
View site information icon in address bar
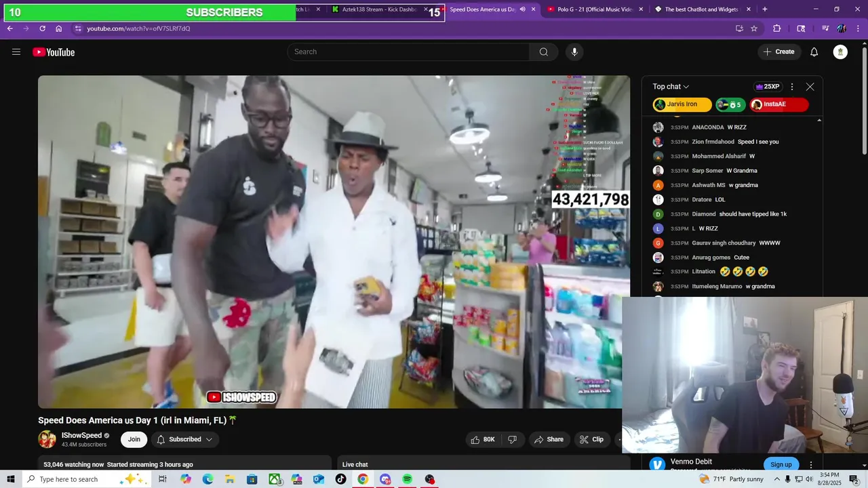[78, 28]
